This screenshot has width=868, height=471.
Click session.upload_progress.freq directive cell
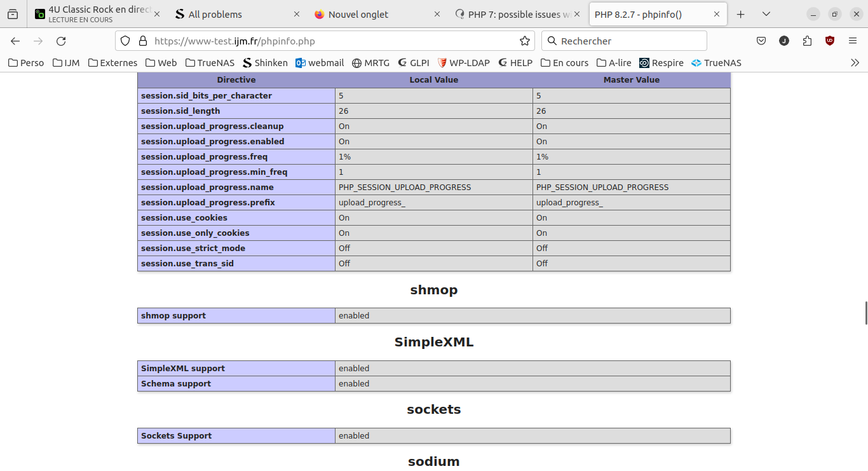click(x=236, y=156)
